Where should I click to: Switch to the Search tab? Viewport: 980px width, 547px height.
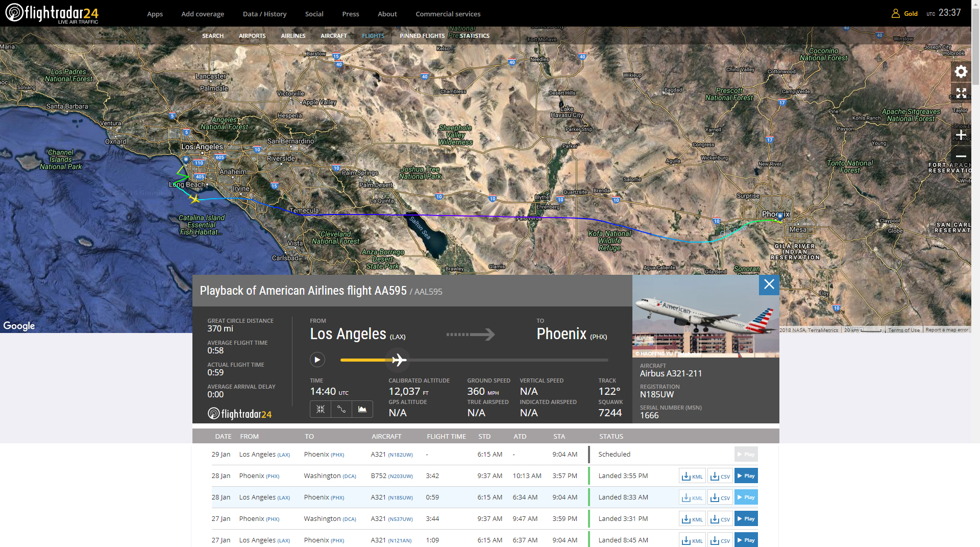coord(213,36)
